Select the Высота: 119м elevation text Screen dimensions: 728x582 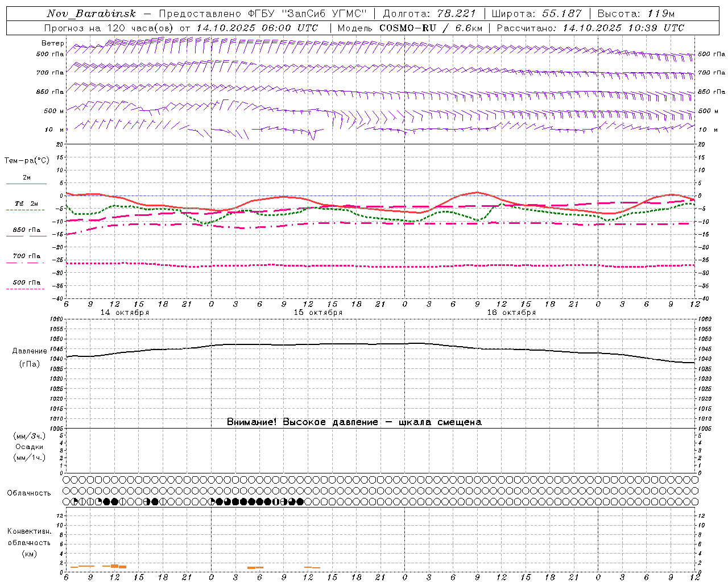[x=636, y=14]
